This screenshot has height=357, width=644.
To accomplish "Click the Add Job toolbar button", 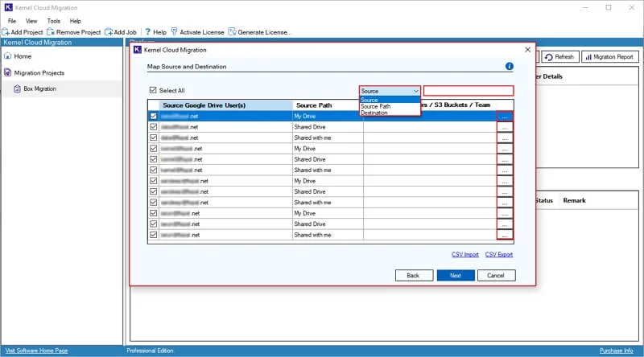I will [x=121, y=32].
